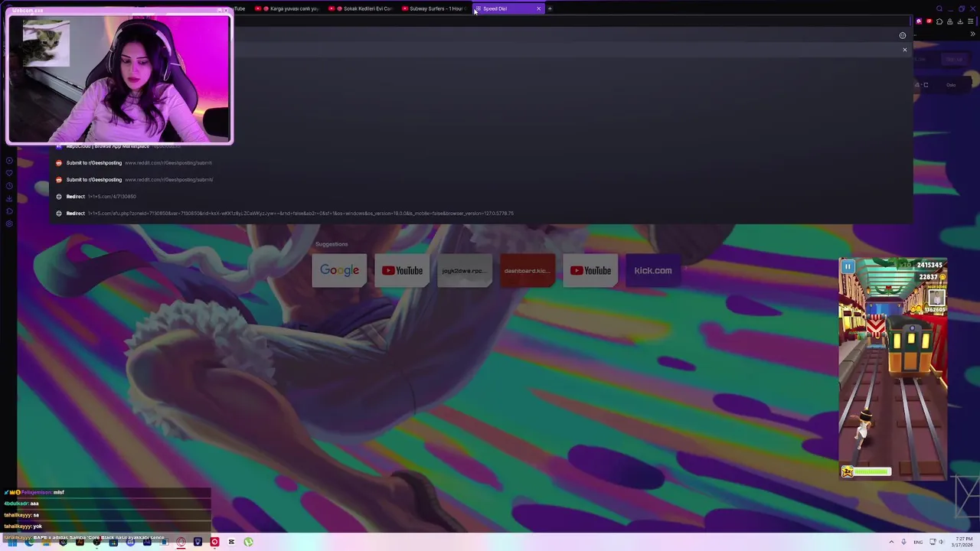The width and height of the screenshot is (980, 551).
Task: Select the Redirect 1×1×5.com/4/7130850 suggestion
Action: coord(482,197)
